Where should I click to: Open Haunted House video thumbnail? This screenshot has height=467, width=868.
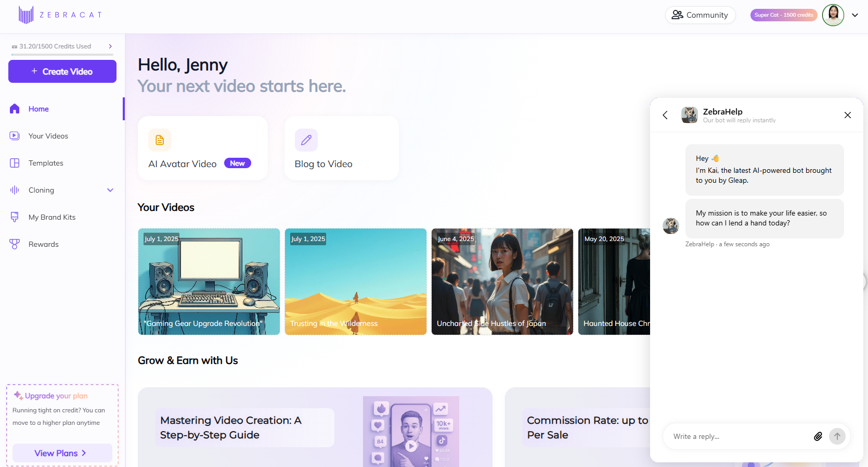pyautogui.click(x=614, y=282)
